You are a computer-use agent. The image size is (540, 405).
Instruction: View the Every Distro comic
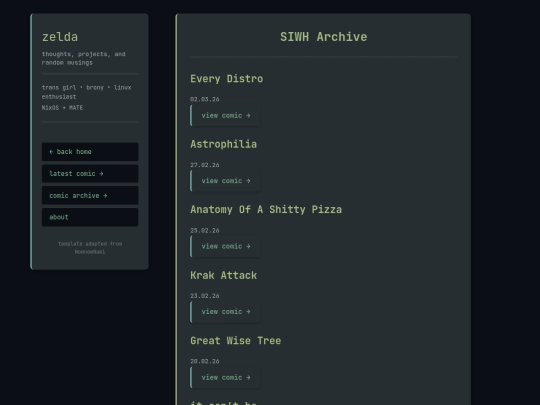[x=225, y=115]
